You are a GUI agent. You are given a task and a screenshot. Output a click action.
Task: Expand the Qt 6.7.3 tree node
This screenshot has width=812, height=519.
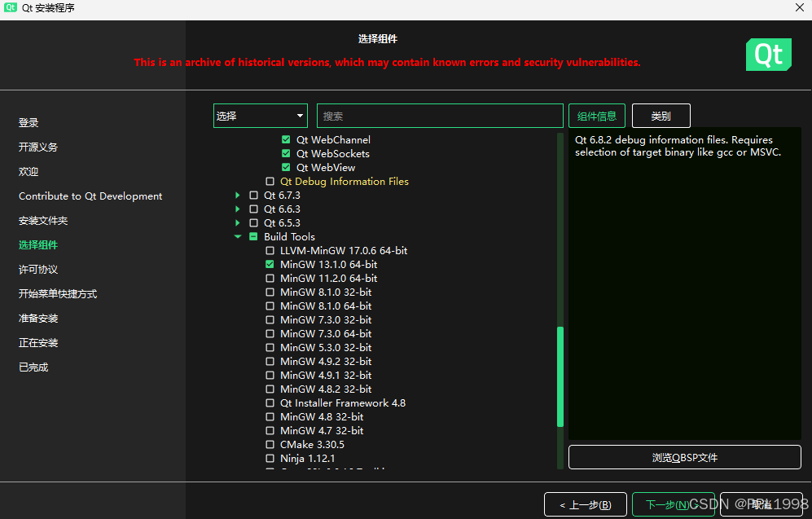[238, 196]
